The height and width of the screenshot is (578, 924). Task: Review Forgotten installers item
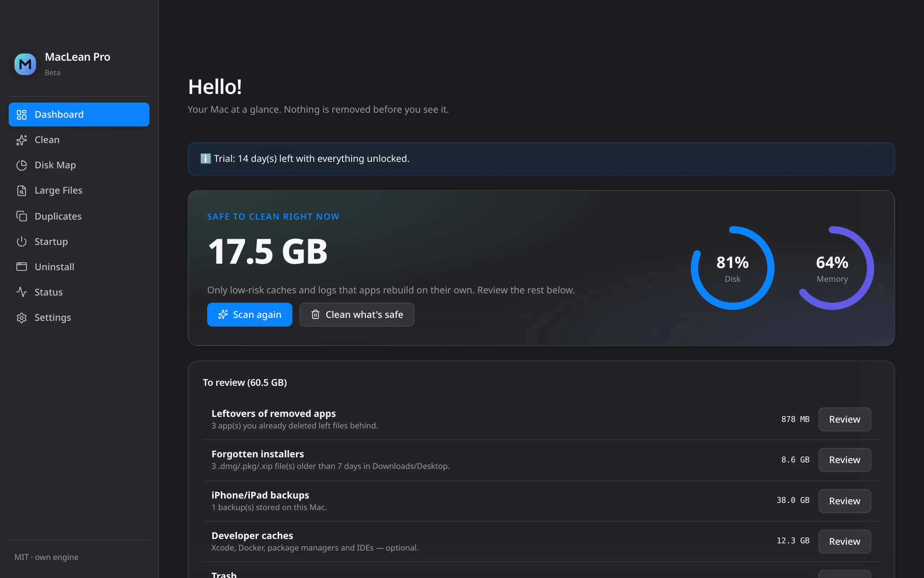click(845, 460)
